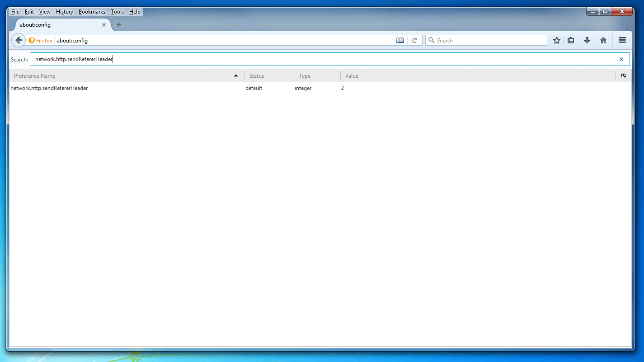Open a new tab with plus button
This screenshot has height=362, width=644.
[x=119, y=25]
